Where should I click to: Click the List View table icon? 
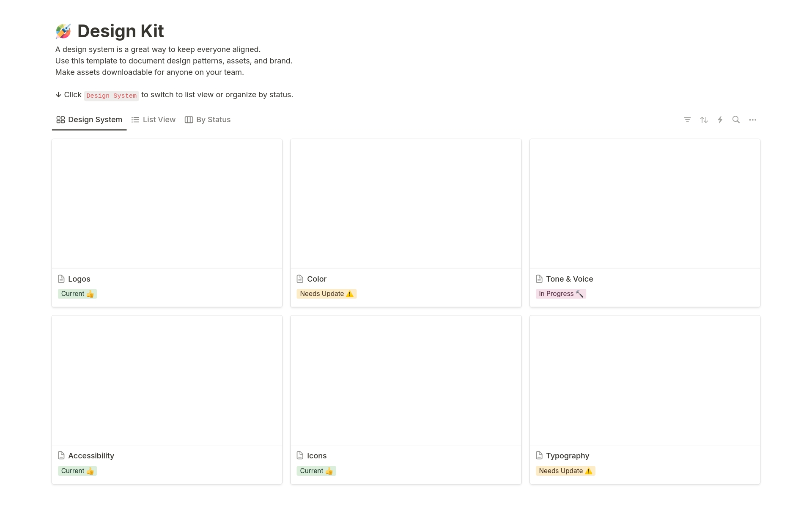click(x=134, y=120)
